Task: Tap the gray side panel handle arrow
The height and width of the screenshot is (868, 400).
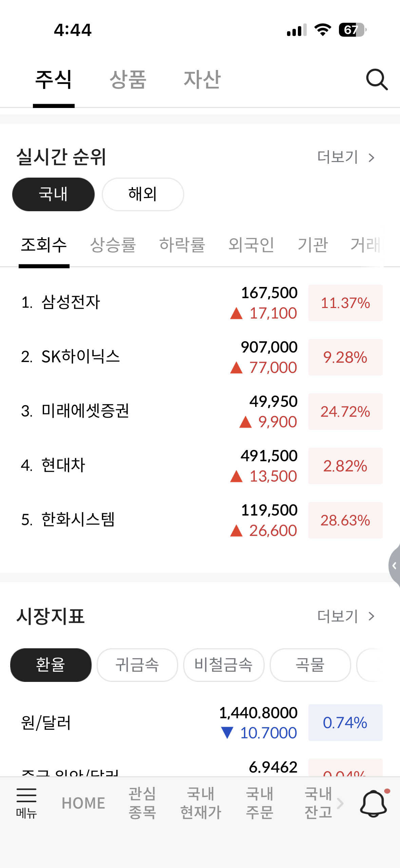Action: tap(394, 566)
